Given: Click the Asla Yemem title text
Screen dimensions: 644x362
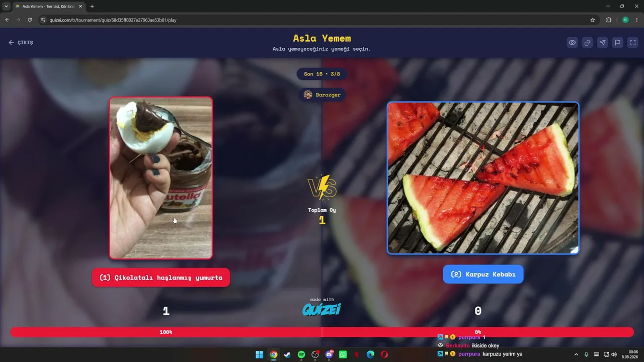Looking at the screenshot, I should (x=322, y=38).
